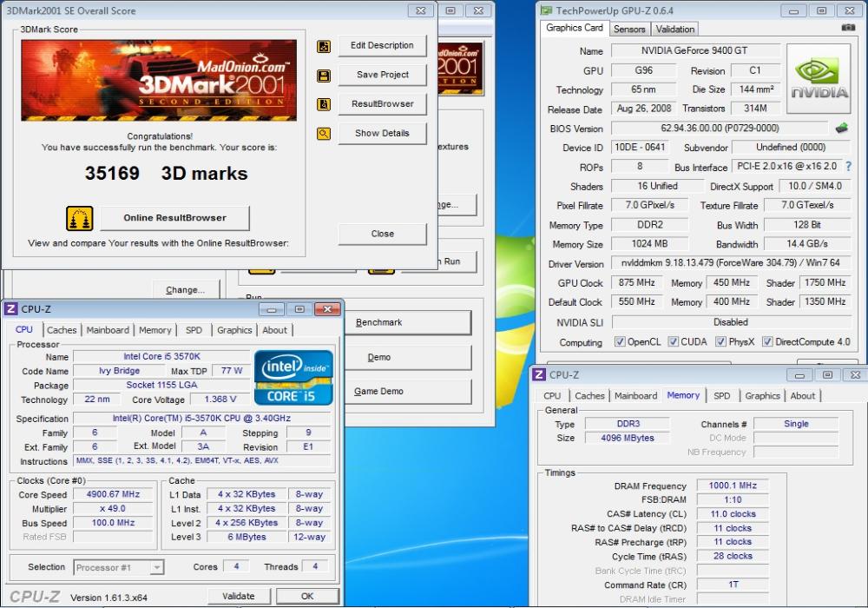
Task: Open Mainboard tab in CPU-Z Memory window
Action: point(635,396)
